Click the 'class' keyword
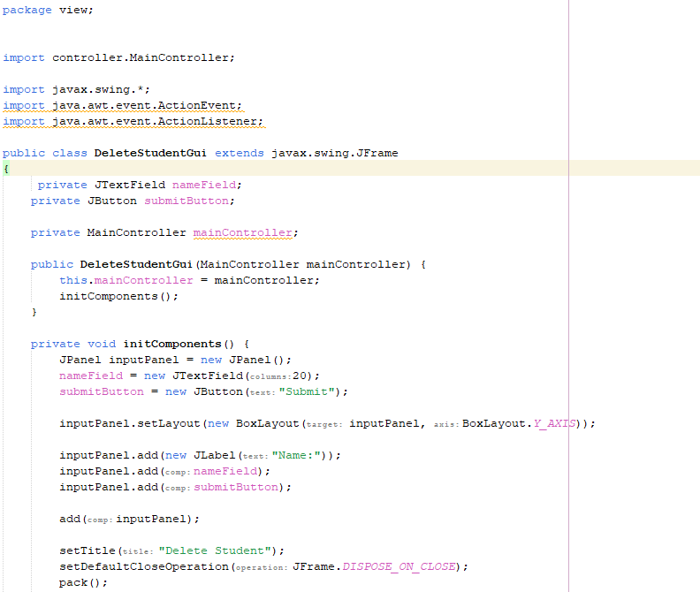Screen dimensions: 700x592 tap(70, 153)
